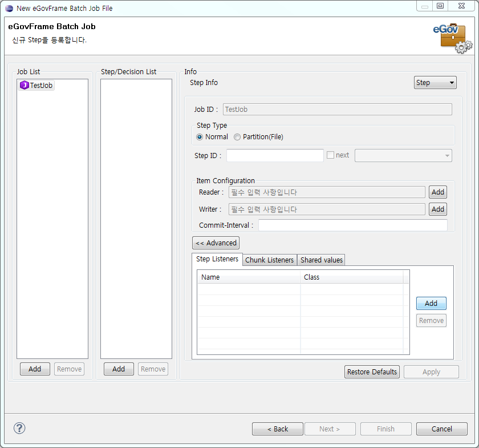Go back with the Back button

pyautogui.click(x=277, y=429)
